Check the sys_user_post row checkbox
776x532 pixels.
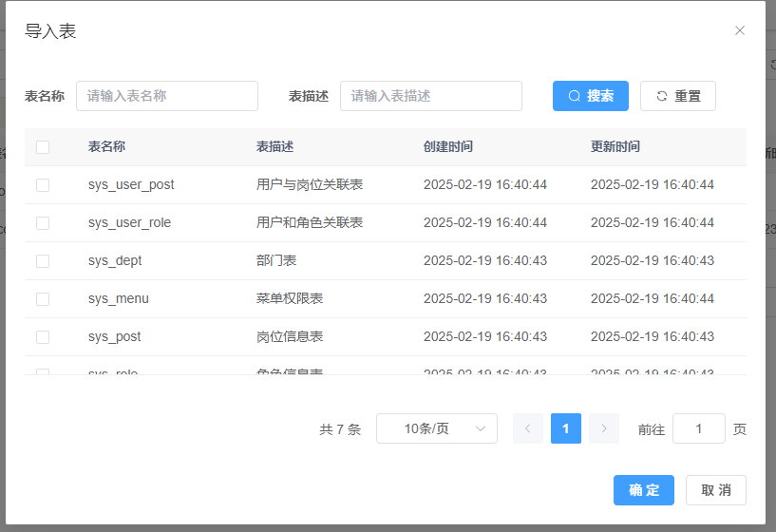point(43,185)
